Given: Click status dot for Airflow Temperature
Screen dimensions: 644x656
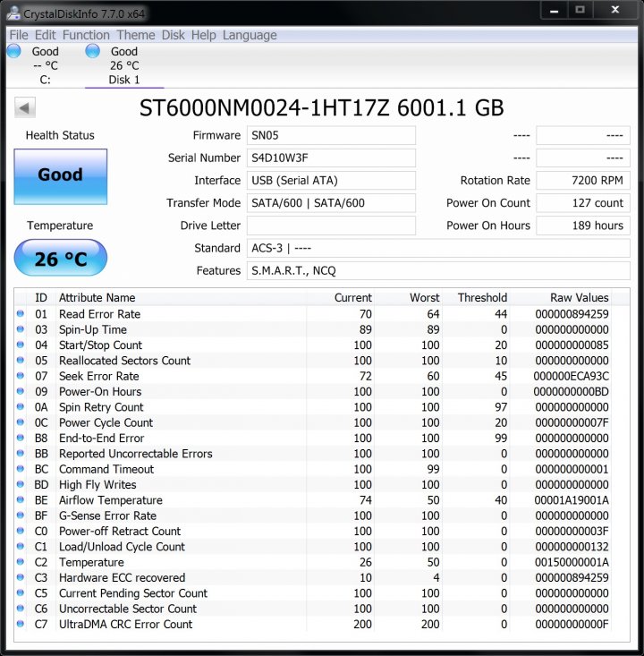Looking at the screenshot, I should pos(20,499).
